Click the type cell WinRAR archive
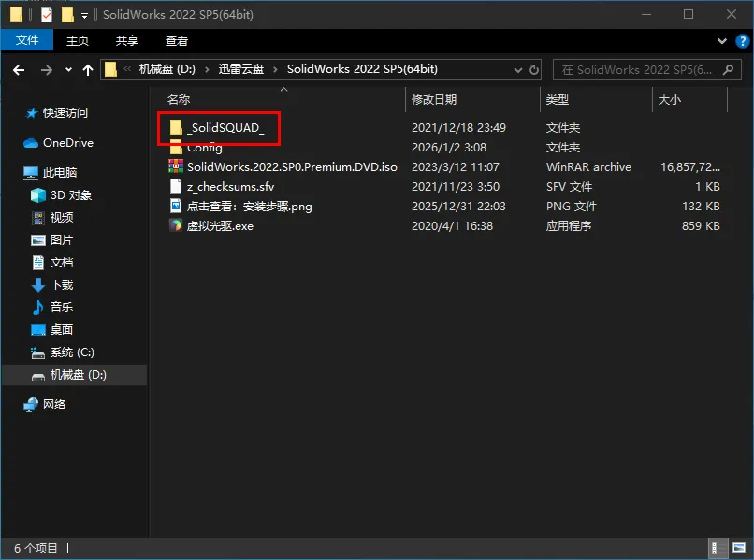Viewport: 754px width, 560px height. coord(588,167)
